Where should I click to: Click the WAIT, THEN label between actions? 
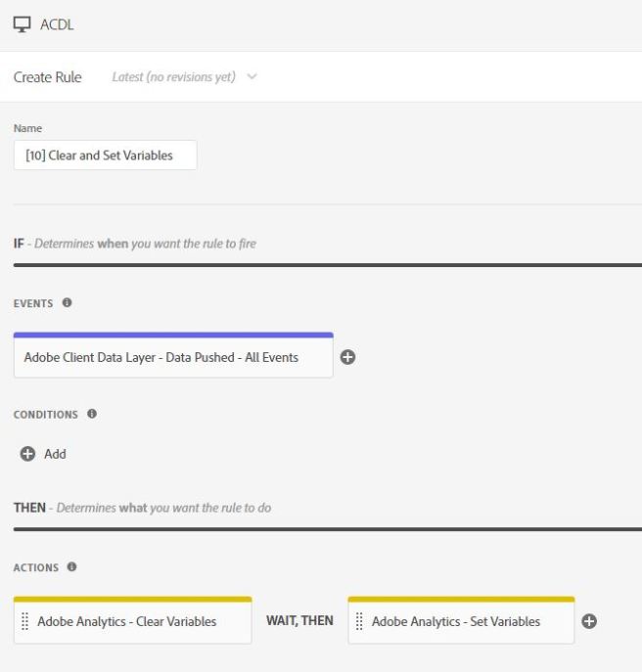point(299,621)
